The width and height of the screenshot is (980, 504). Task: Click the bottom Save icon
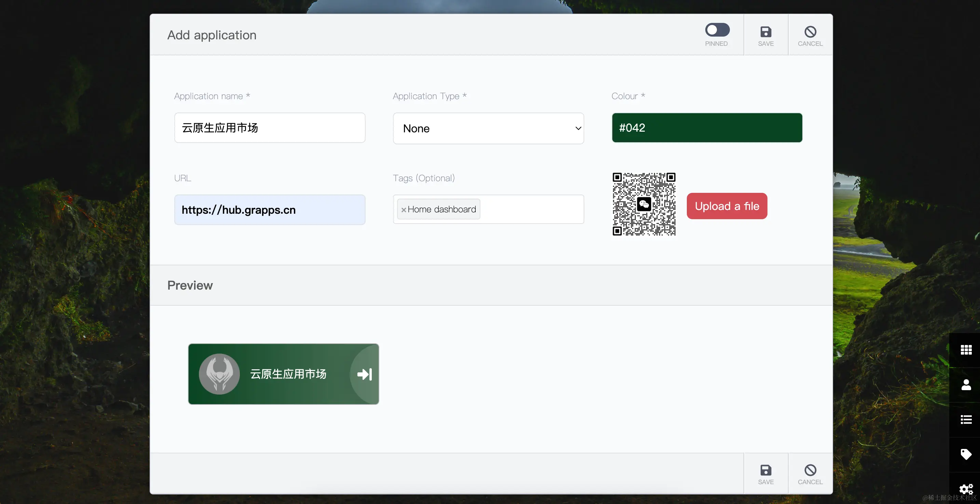(765, 470)
